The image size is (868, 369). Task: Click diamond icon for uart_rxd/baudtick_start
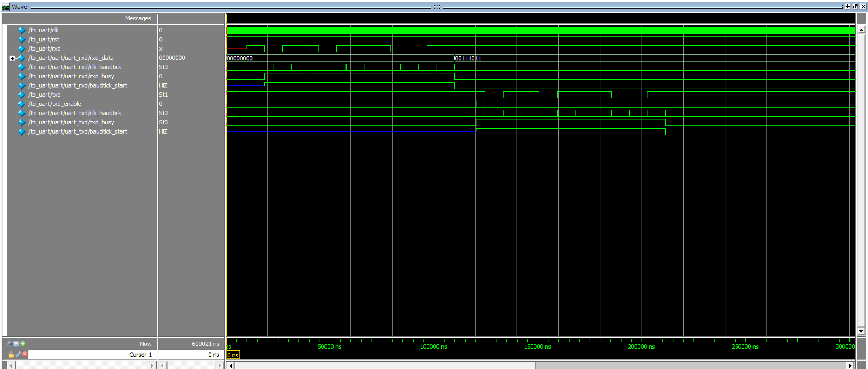click(x=22, y=86)
